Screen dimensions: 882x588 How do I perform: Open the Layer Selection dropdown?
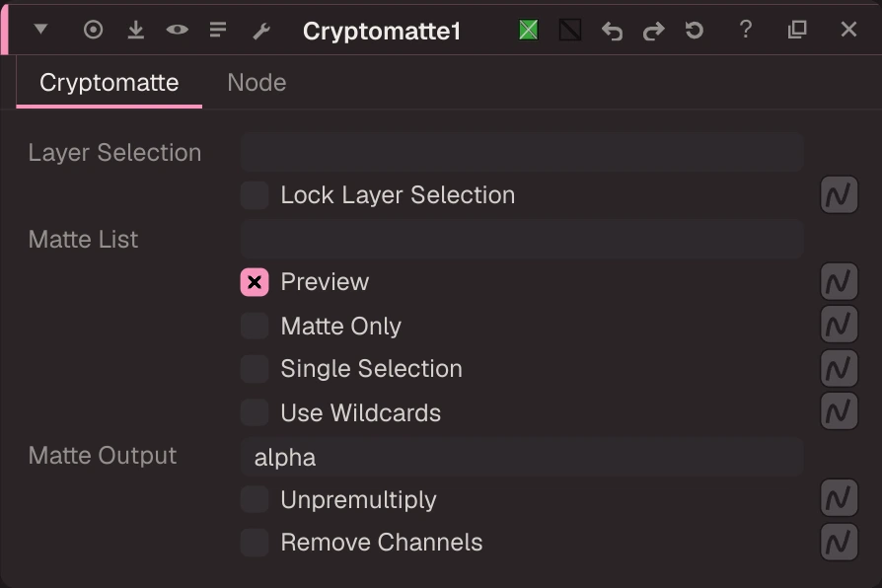point(522,152)
